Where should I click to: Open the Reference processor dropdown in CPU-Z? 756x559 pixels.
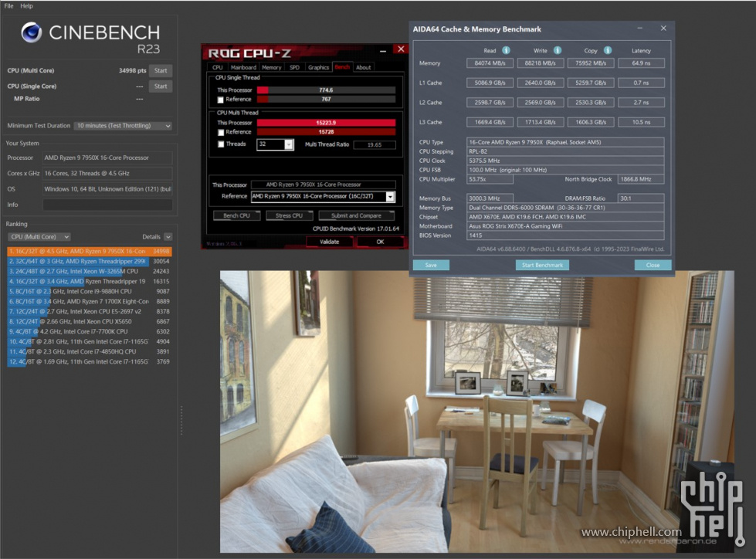click(390, 197)
